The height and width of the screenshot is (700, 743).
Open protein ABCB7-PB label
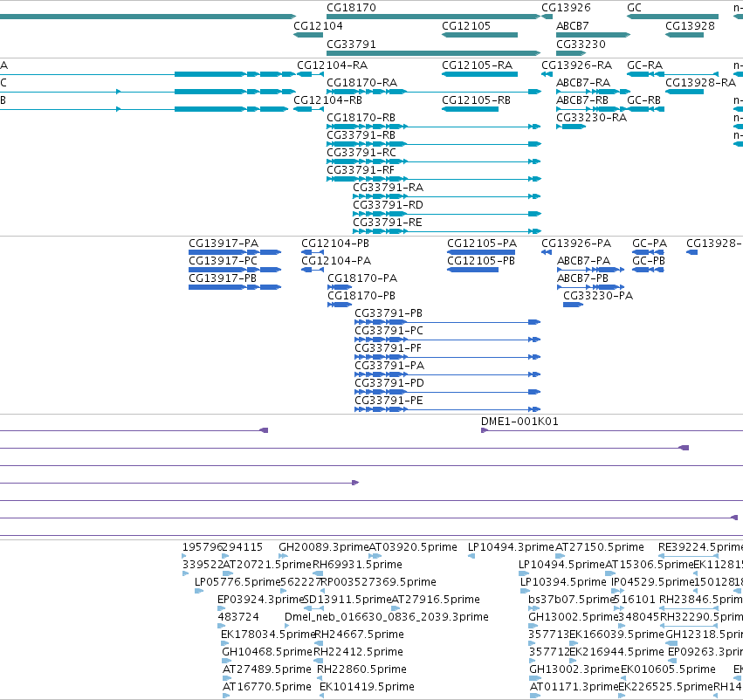click(x=583, y=278)
